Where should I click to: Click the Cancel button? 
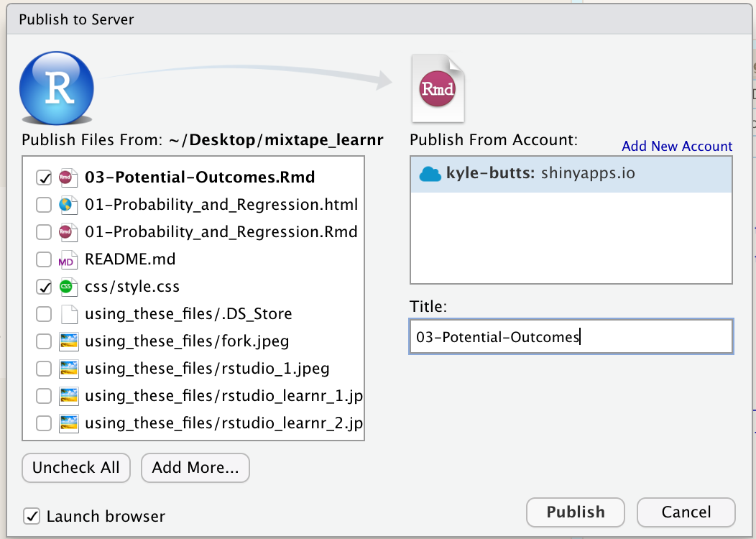(x=686, y=512)
